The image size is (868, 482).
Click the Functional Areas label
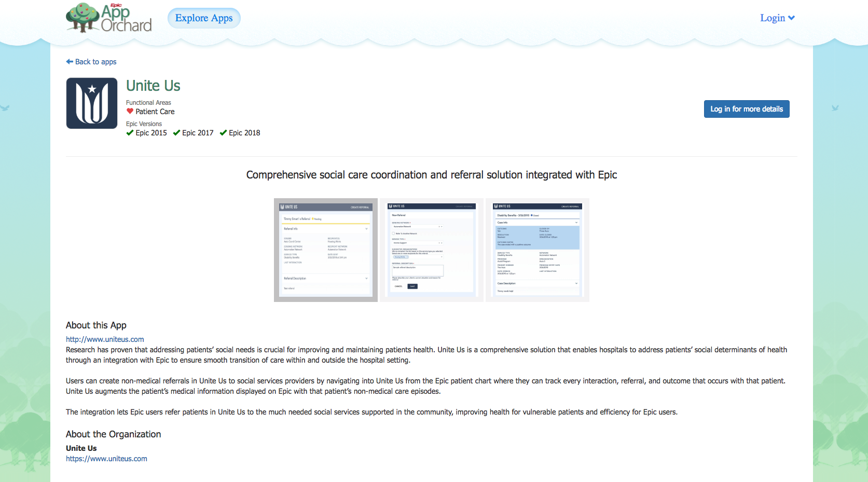148,103
